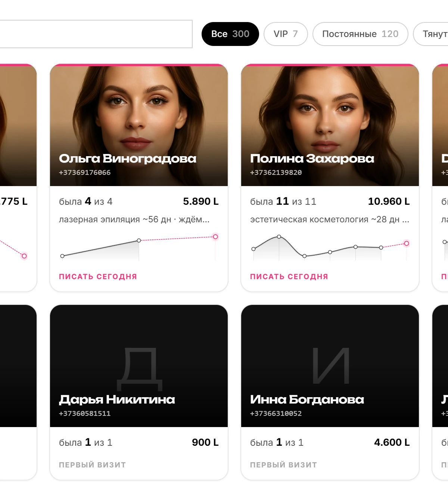The image size is (448, 482).
Task: Click into the search input field
Action: click(x=96, y=34)
